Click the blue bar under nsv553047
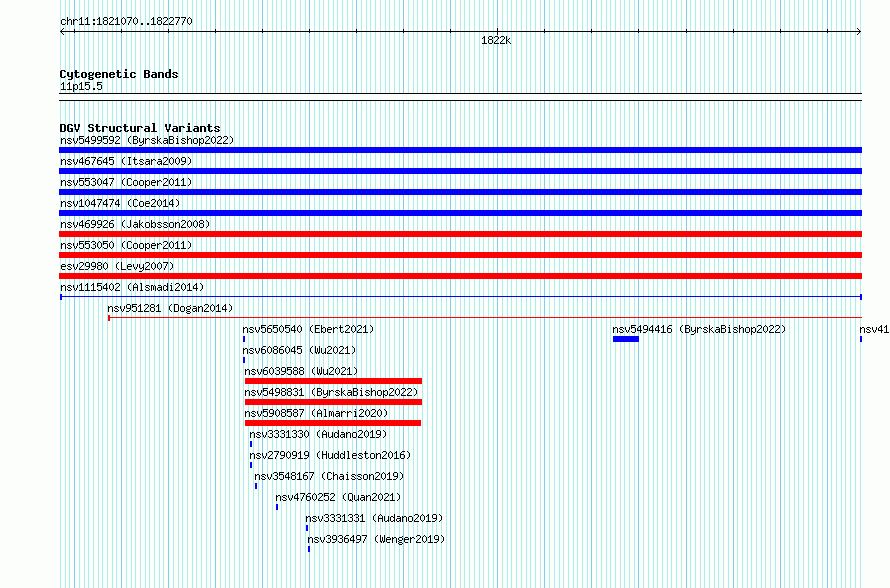 tap(460, 192)
